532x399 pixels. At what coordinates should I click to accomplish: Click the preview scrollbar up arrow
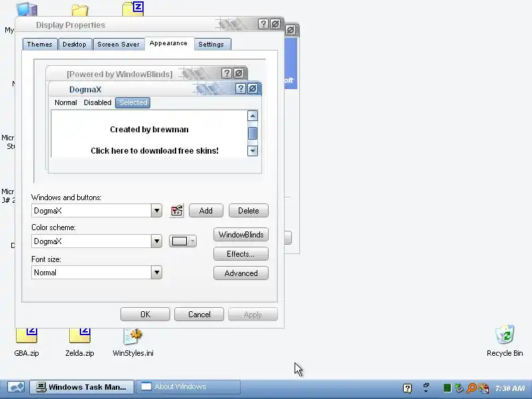253,116
